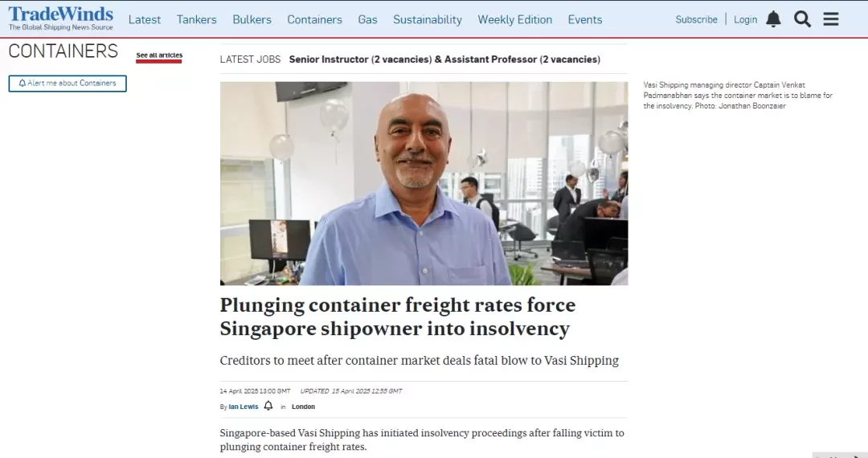The image size is (868, 458).
Task: Open the Containers nav item
Action: click(x=314, y=19)
